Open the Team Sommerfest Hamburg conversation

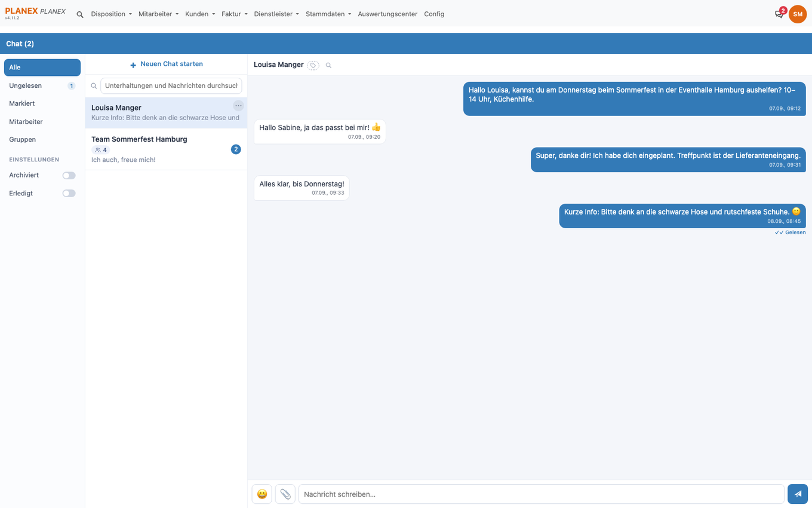(x=166, y=149)
